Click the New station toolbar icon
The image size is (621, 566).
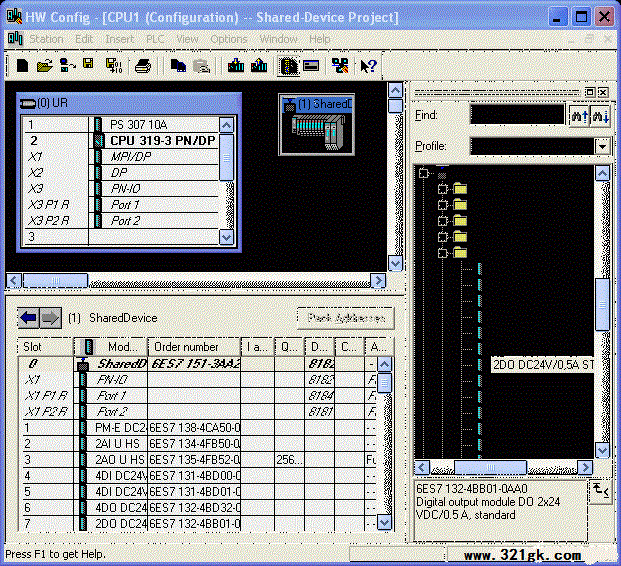pyautogui.click(x=23, y=65)
